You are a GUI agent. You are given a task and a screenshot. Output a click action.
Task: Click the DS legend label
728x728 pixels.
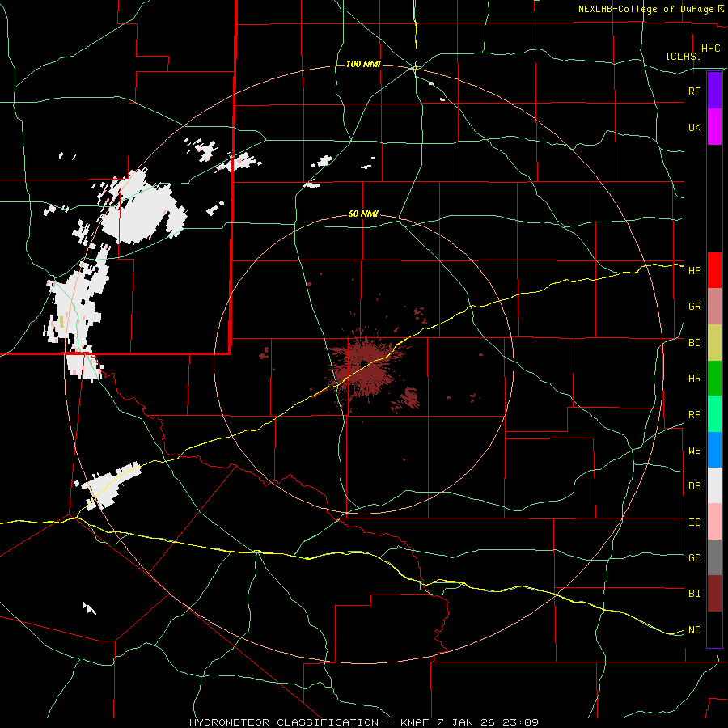tap(695, 486)
